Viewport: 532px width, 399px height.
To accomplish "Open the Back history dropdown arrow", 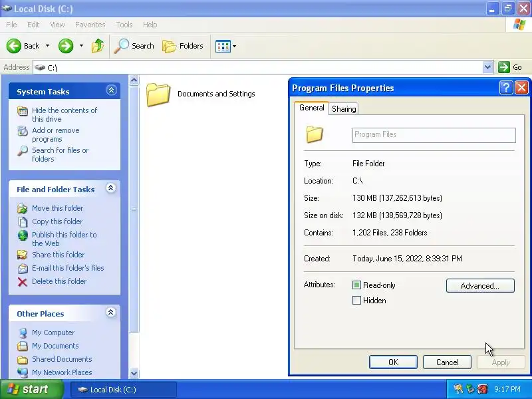I will click(x=47, y=46).
